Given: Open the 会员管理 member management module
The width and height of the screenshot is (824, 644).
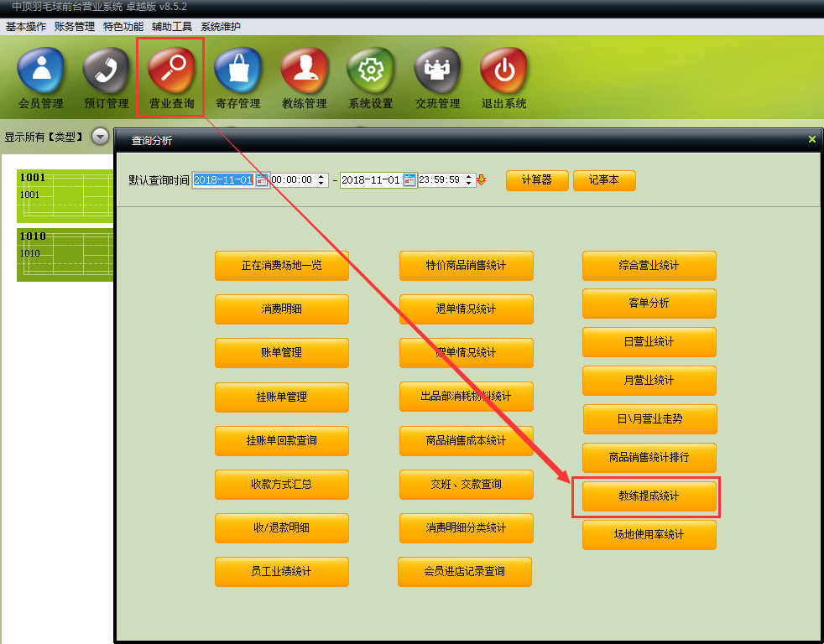Looking at the screenshot, I should (x=40, y=71).
